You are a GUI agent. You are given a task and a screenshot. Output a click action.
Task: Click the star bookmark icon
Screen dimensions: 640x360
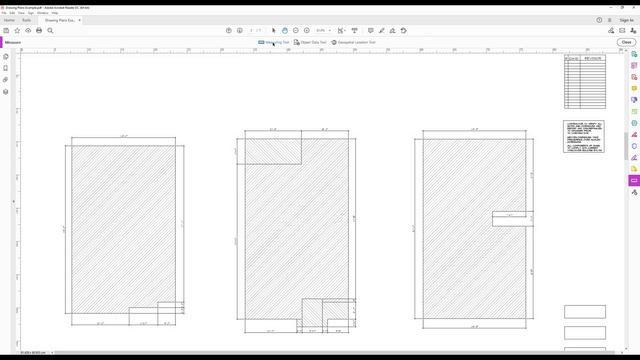point(17,31)
